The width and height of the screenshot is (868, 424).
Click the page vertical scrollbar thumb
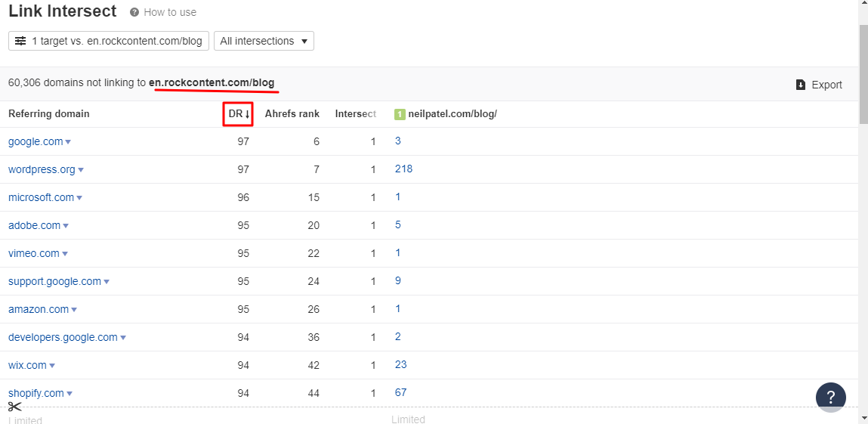863,73
